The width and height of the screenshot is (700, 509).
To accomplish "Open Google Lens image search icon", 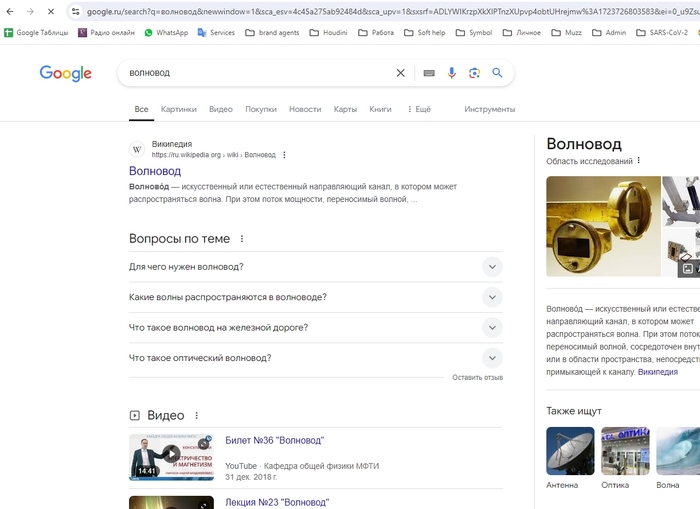I will 474,73.
